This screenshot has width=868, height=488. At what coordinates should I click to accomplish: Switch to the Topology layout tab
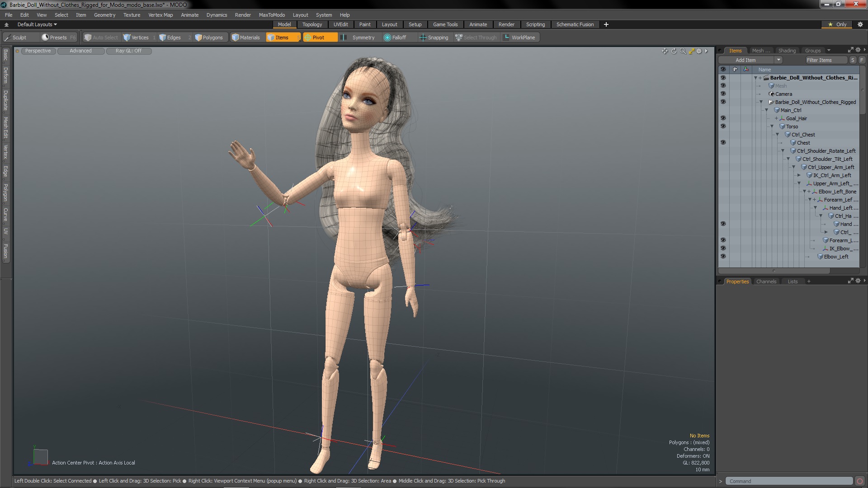point(312,24)
